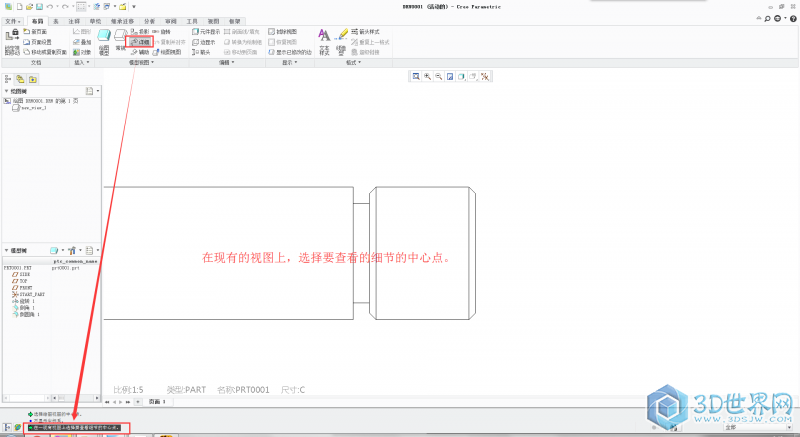Select the folder browser navigator tab icon
800x437 pixels.
[x=20, y=79]
